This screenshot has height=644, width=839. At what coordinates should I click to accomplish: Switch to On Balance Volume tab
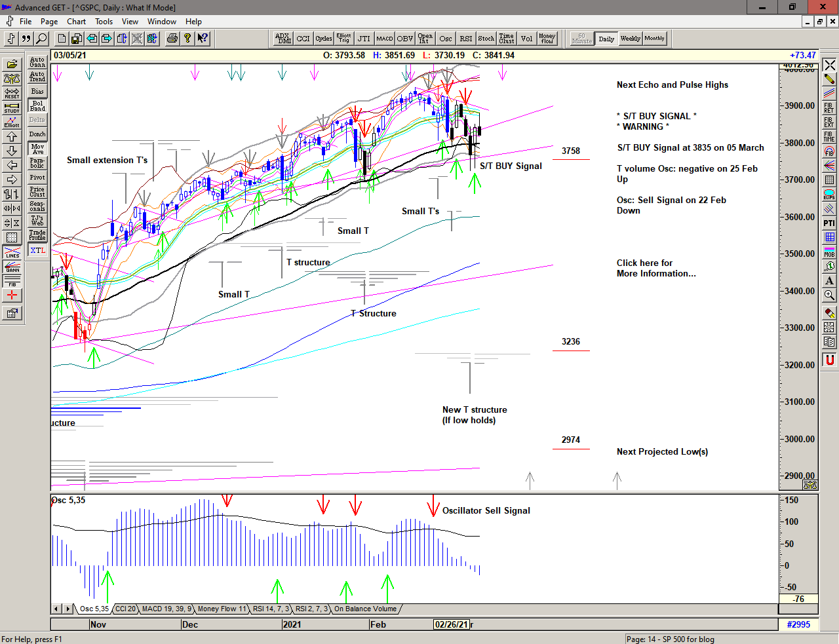[x=365, y=609]
